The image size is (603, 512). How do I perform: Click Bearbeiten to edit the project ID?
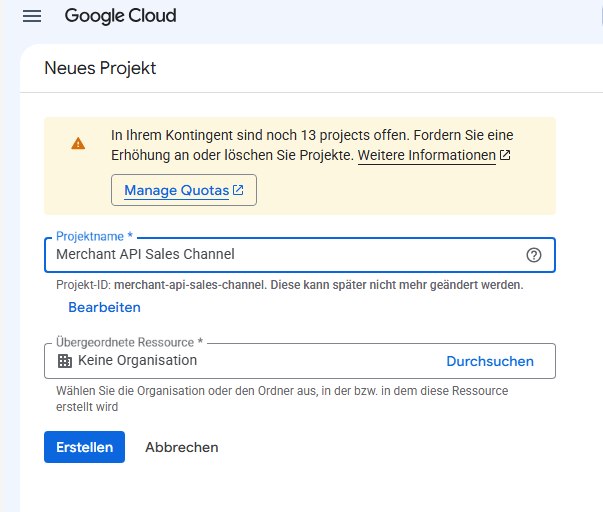point(104,307)
